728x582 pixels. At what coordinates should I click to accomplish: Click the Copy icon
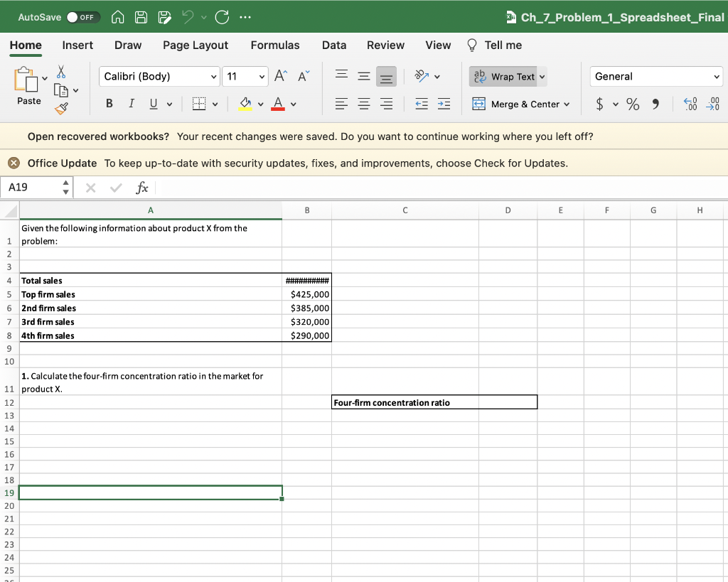pyautogui.click(x=61, y=90)
